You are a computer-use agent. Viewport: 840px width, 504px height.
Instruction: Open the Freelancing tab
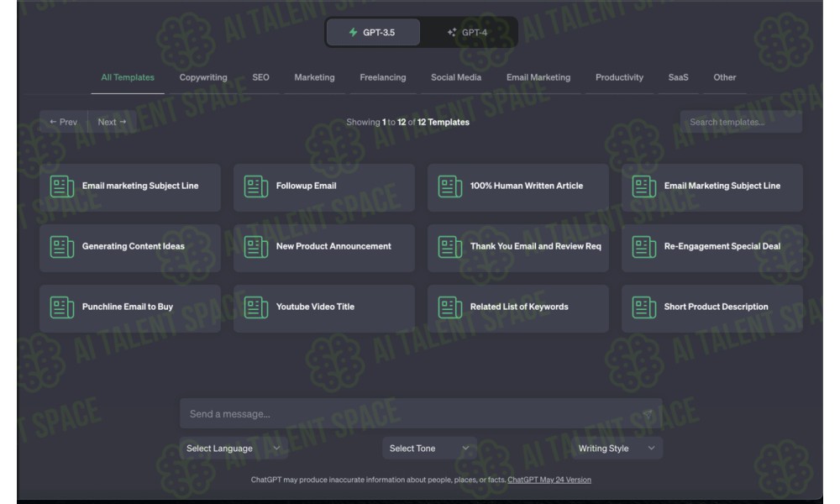coord(383,77)
